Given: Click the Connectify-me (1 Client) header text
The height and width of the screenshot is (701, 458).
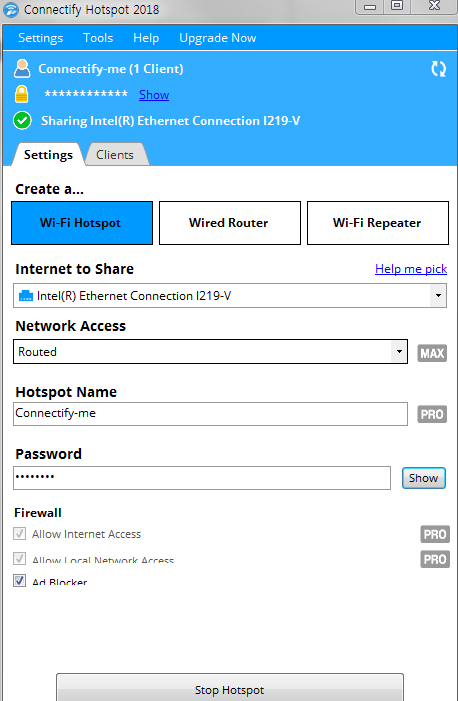Looking at the screenshot, I should [x=111, y=69].
